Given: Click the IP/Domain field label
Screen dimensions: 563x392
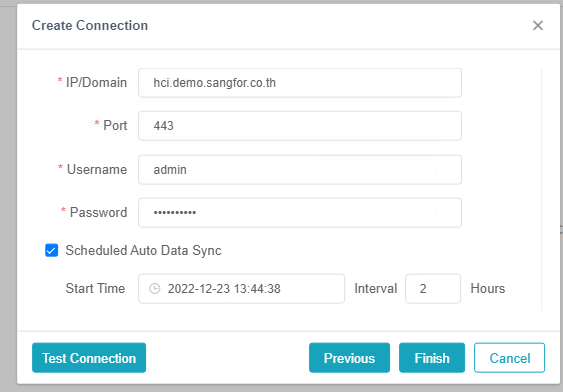Looking at the screenshot, I should point(96,83).
